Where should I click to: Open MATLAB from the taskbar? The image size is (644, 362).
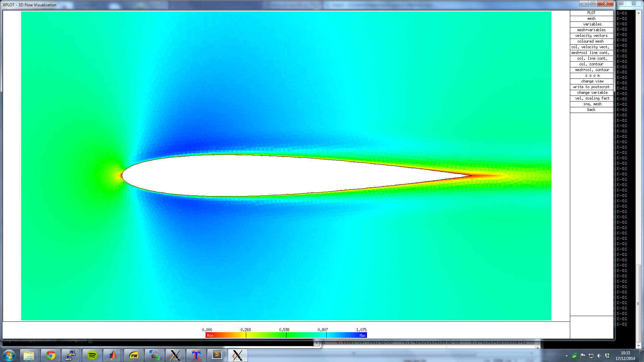click(x=113, y=355)
